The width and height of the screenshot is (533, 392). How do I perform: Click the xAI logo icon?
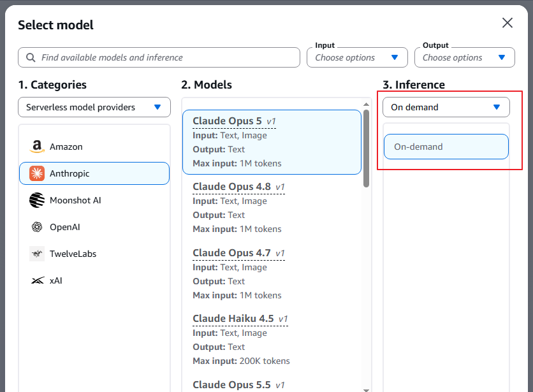tap(38, 281)
